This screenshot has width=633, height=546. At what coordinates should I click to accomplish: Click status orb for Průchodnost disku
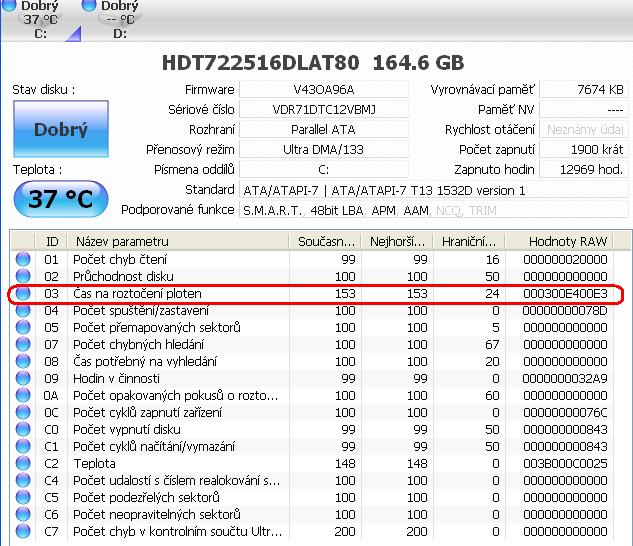tap(23, 276)
